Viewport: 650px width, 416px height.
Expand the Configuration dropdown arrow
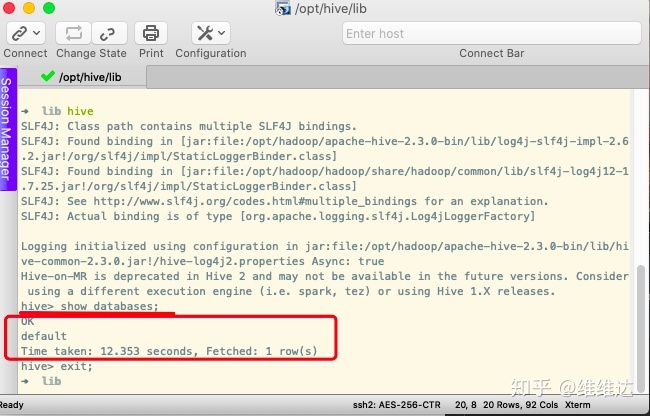pyautogui.click(x=222, y=33)
